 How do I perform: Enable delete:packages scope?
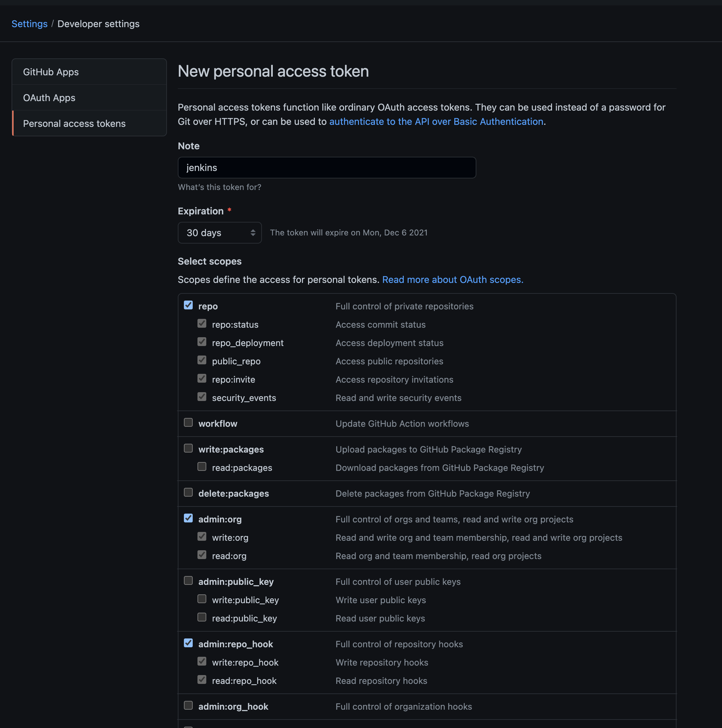188,493
